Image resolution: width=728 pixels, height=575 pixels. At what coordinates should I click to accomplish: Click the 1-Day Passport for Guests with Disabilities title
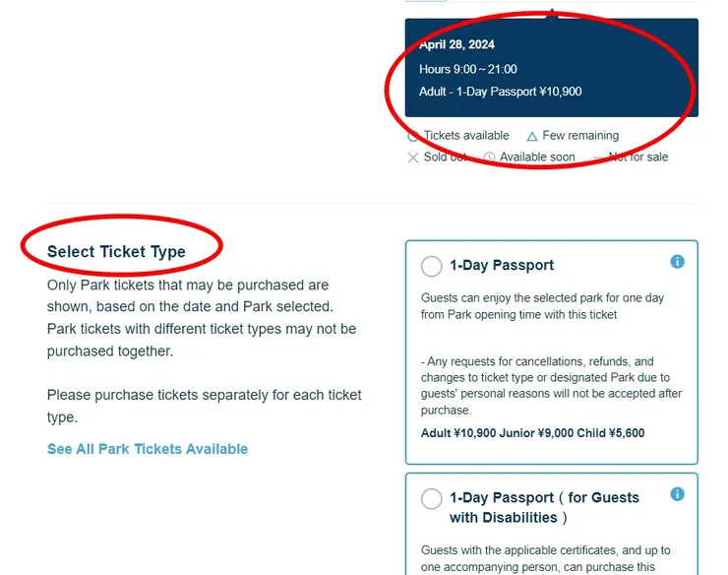(x=544, y=507)
